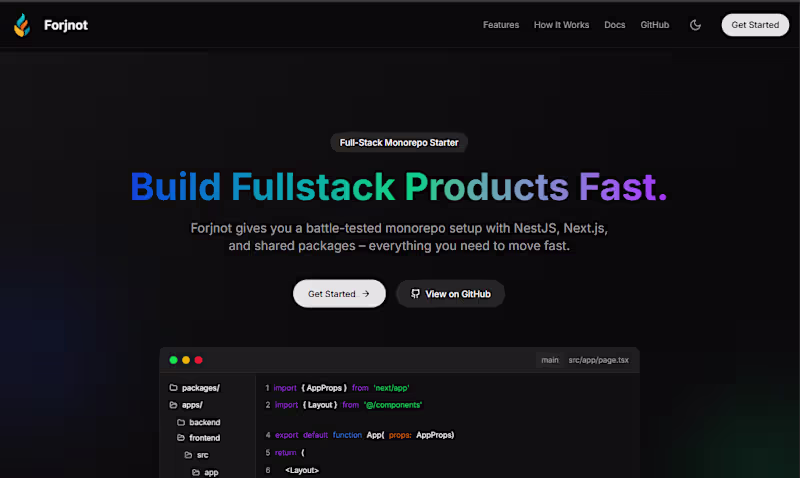Screen dimensions: 800x478
Task: Click 'Layout' in import line 2
Action: click(320, 405)
